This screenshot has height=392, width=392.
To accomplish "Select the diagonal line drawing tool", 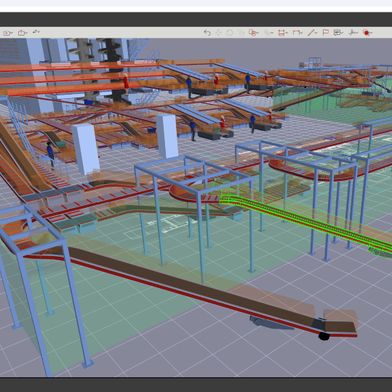I will coord(312,33).
